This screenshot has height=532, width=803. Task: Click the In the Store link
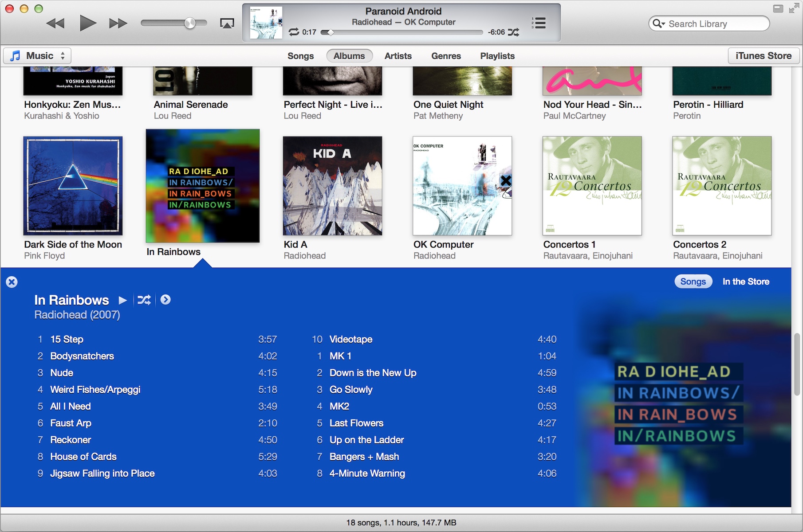[746, 282]
